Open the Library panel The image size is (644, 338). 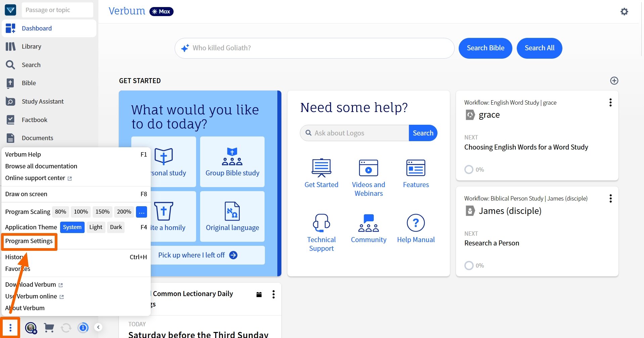(49, 46)
